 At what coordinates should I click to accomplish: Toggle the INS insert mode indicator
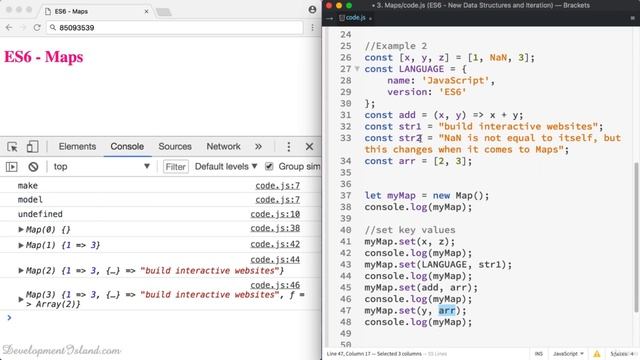click(539, 353)
